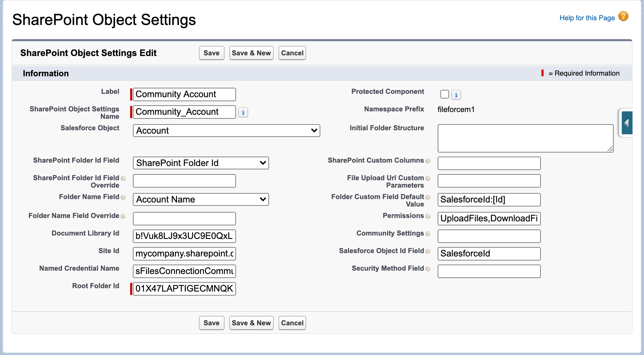Click into the SharePoint Custom Columns input
This screenshot has height=355, width=644.
489,163
